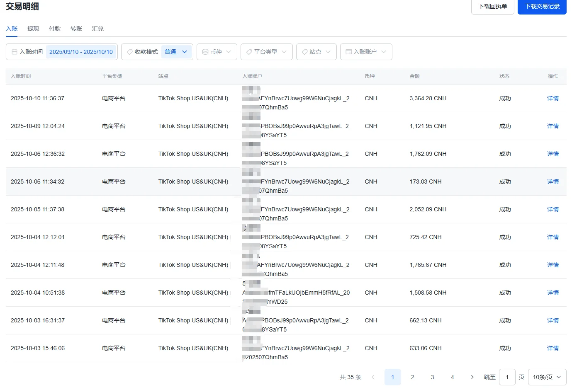The width and height of the screenshot is (572, 392).
Task: Switch to the 入账 tab
Action: pos(12,29)
